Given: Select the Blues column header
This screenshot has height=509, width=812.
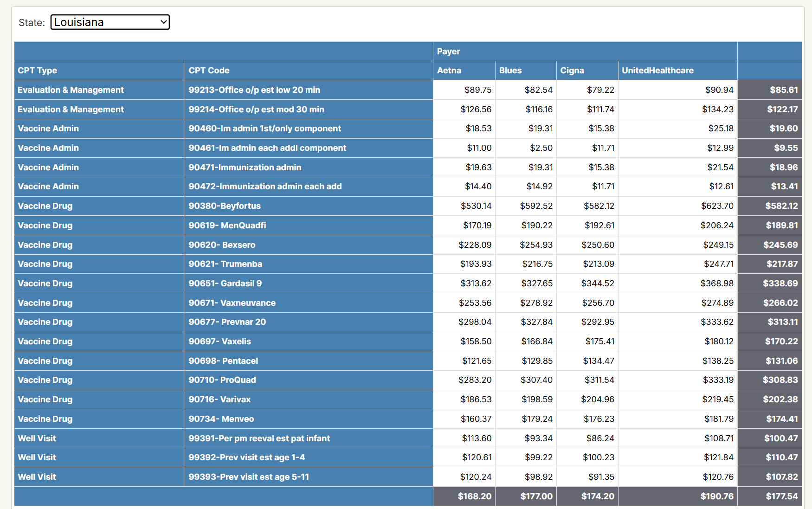Looking at the screenshot, I should [526, 71].
